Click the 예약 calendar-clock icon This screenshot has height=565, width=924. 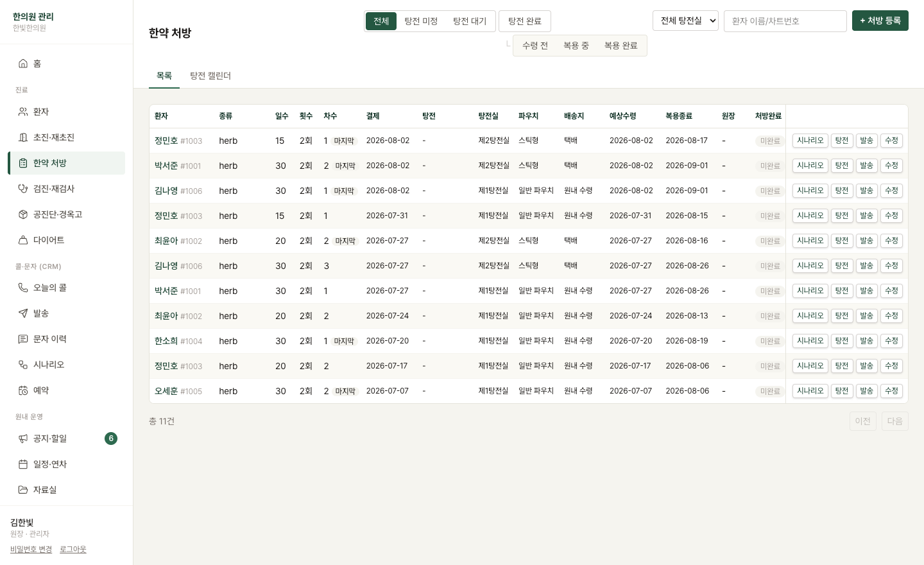[x=23, y=390]
